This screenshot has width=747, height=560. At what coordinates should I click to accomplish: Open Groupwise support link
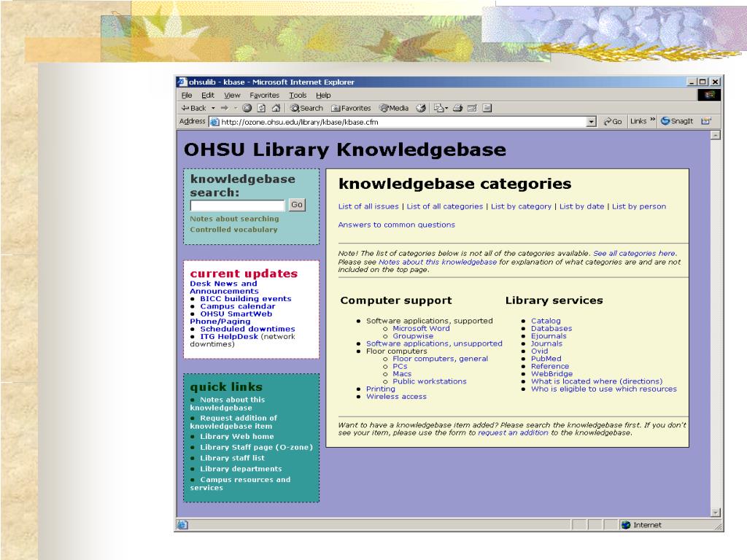coord(413,335)
